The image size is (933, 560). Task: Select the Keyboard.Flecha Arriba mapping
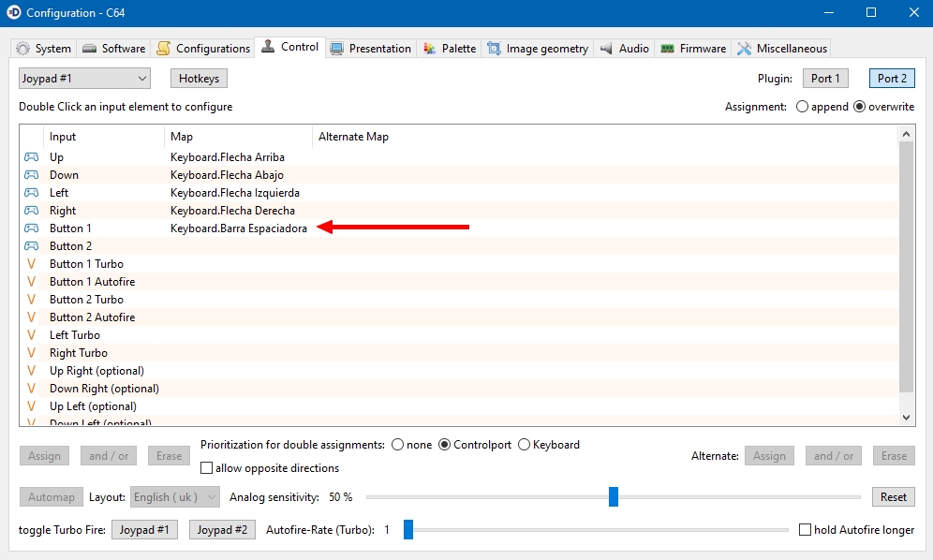[228, 157]
